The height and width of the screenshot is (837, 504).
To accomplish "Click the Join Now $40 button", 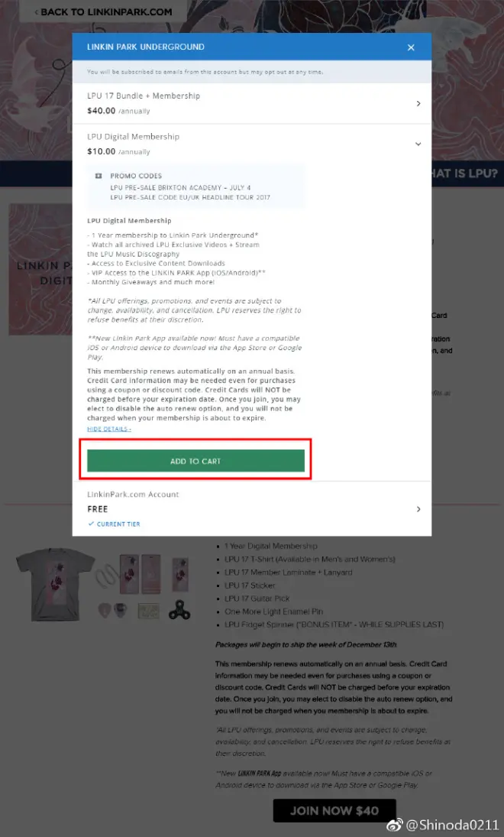I will click(x=334, y=810).
